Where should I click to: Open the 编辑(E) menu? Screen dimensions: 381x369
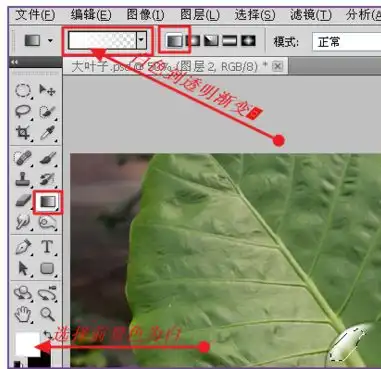(91, 15)
